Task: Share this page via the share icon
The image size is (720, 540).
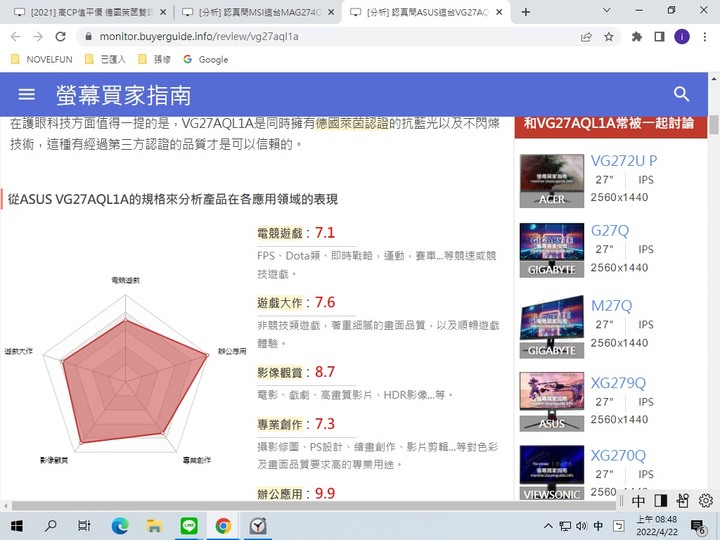Action: [586, 37]
